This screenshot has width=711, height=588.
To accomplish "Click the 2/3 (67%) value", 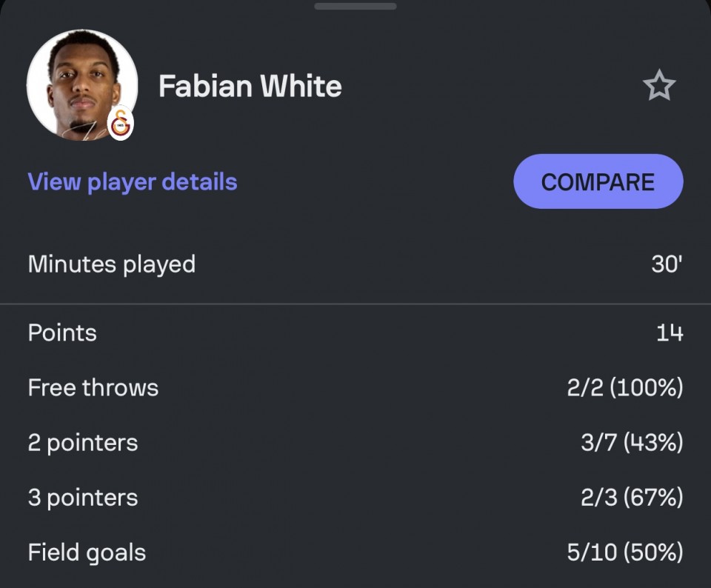I will (632, 498).
